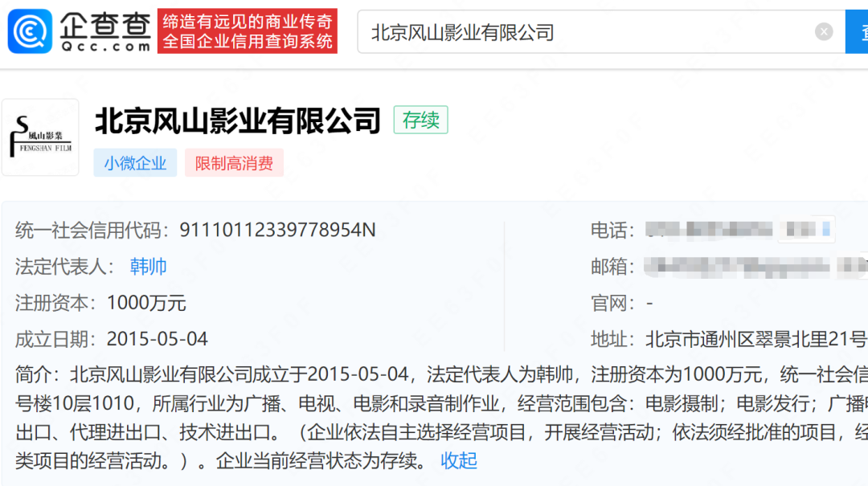Screen dimensions: 868x486
Task: Click the 限制高消费 warning tag
Action: pyautogui.click(x=234, y=163)
